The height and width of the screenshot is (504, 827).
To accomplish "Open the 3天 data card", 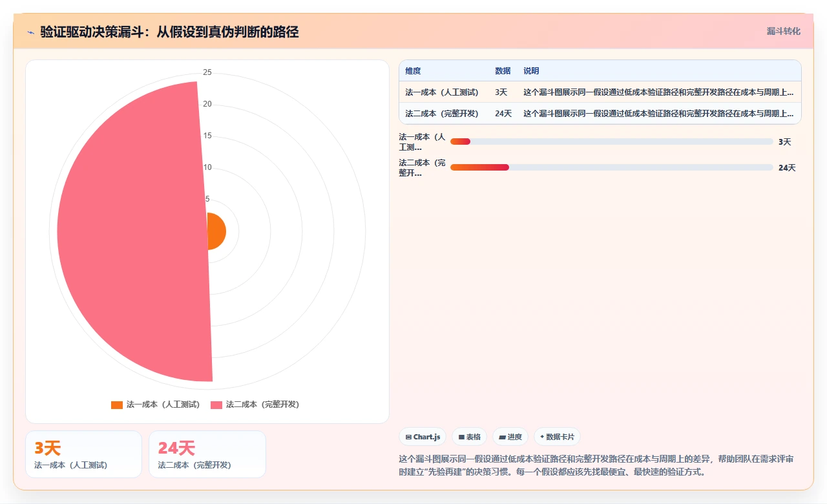I will [x=83, y=454].
